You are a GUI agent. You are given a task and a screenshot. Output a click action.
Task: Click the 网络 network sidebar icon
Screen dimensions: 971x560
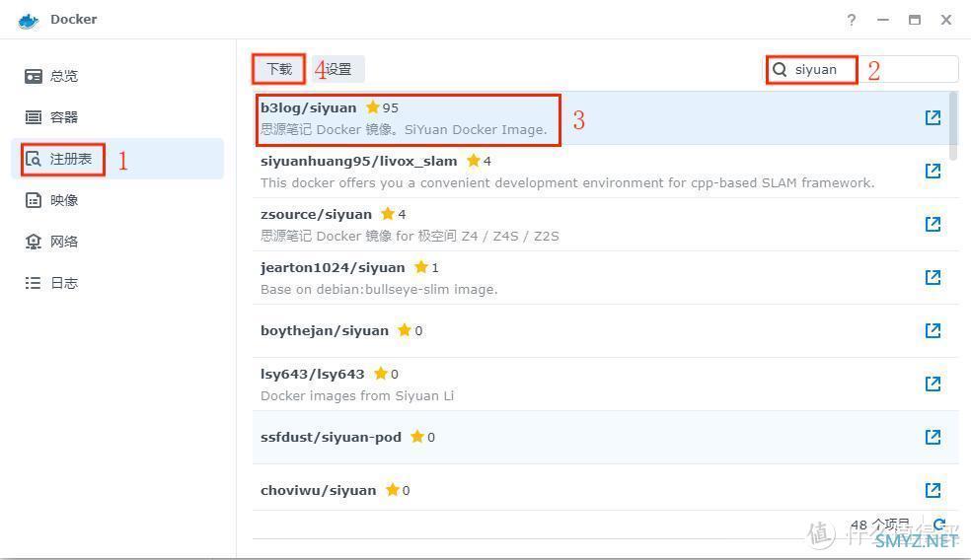pyautogui.click(x=34, y=242)
